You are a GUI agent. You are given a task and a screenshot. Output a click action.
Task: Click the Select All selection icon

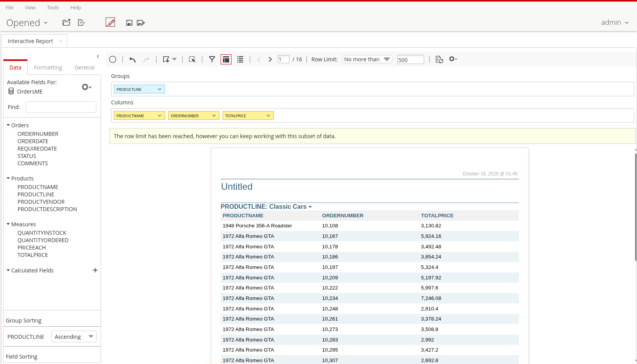pos(192,59)
